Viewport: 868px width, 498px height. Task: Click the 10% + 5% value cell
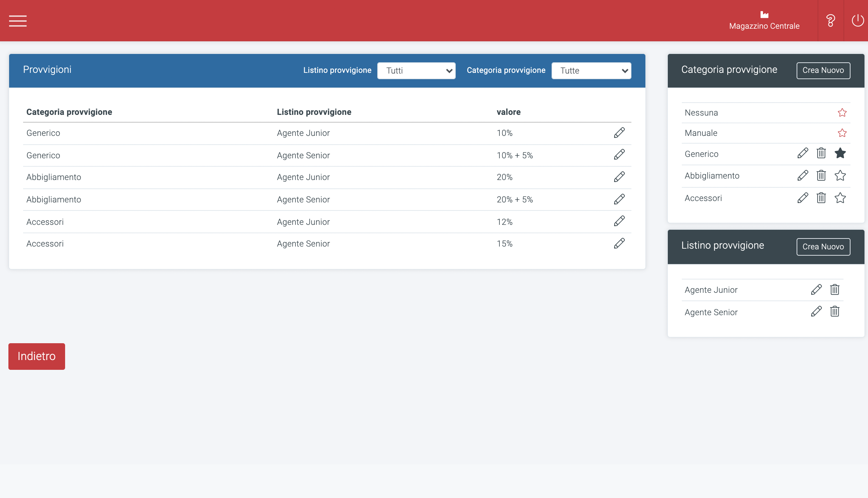[x=514, y=155]
